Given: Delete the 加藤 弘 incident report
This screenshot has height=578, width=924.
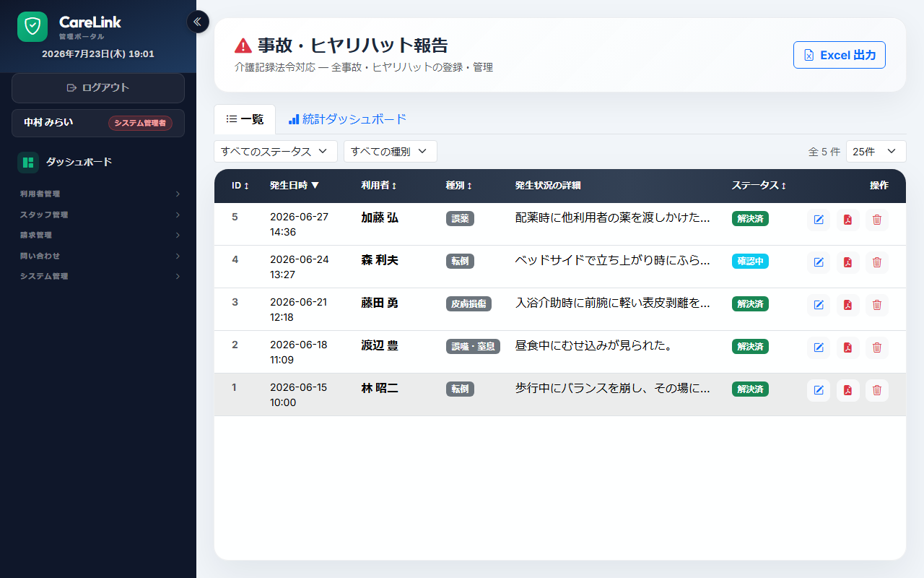Looking at the screenshot, I should (x=877, y=220).
